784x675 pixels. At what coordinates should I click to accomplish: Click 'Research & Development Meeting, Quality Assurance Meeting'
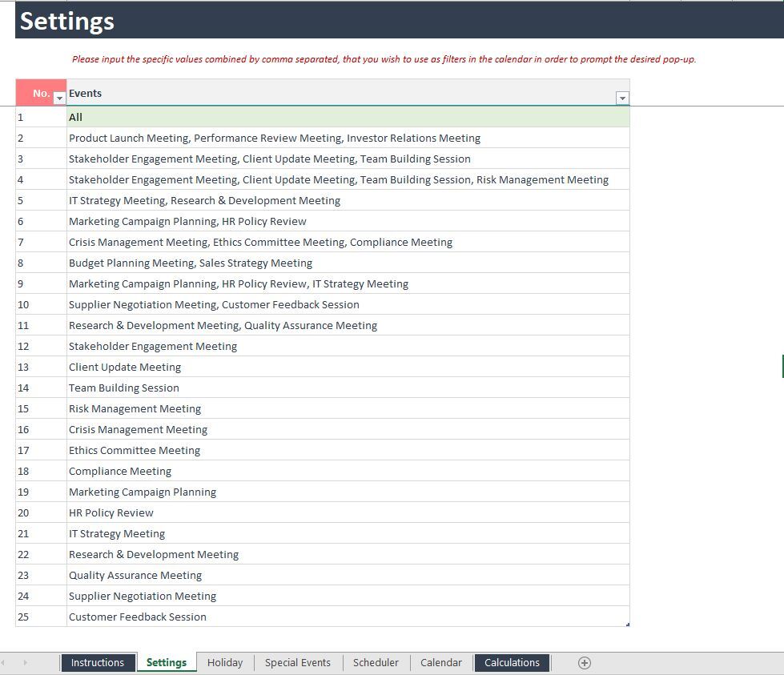pyautogui.click(x=348, y=326)
